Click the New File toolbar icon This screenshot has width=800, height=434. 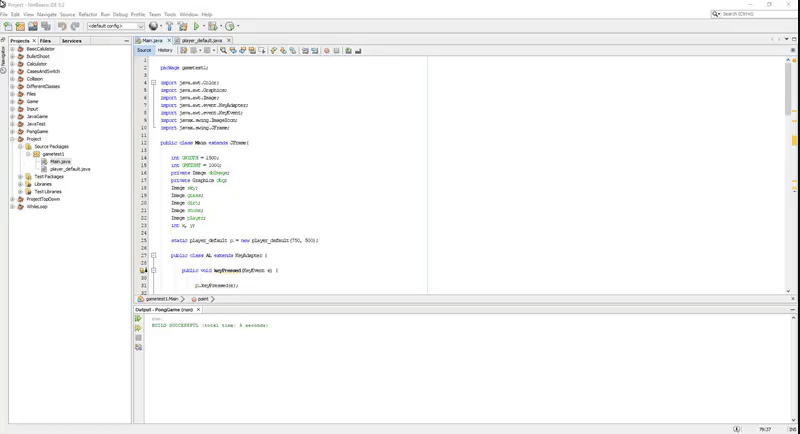click(x=8, y=26)
